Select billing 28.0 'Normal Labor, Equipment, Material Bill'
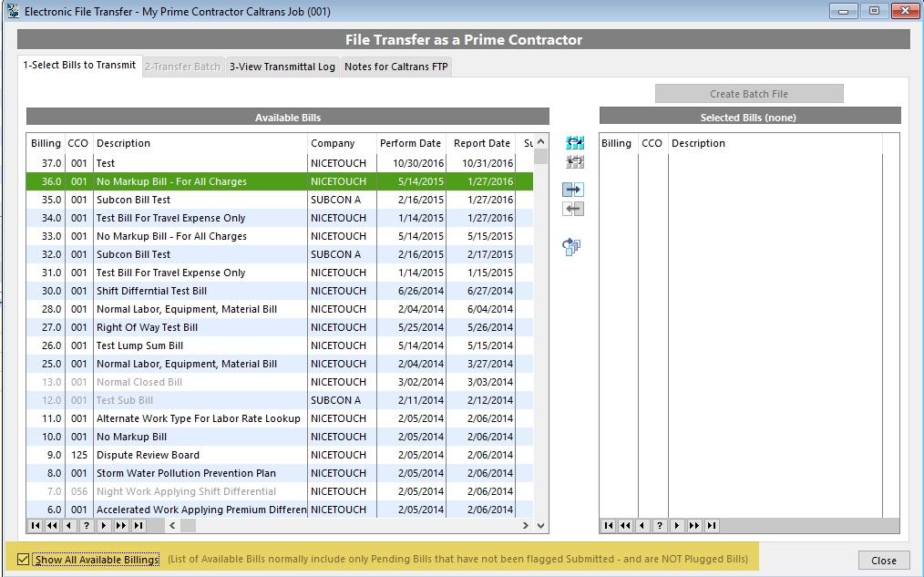Viewport: 924px width, 577px height. pos(280,309)
